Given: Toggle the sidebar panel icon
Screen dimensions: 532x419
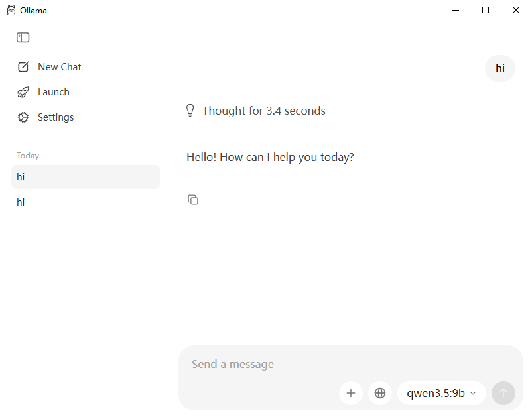Looking at the screenshot, I should [23, 38].
